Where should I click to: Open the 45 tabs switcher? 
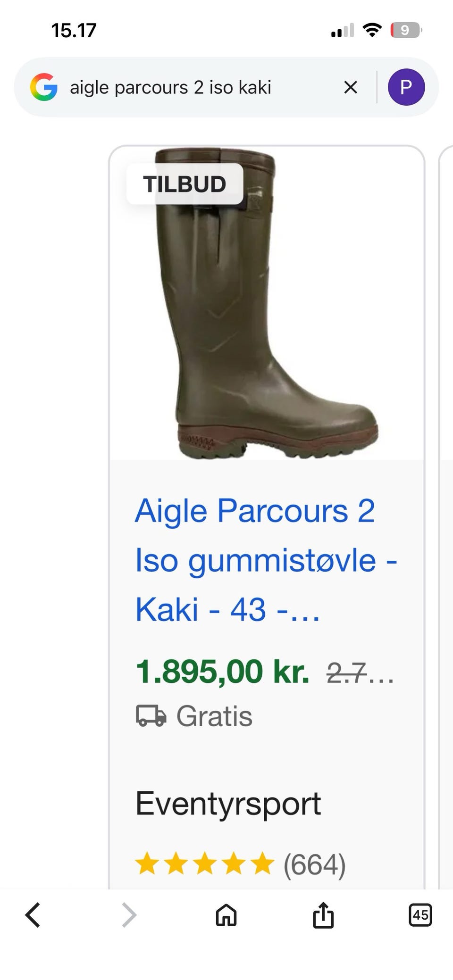pos(420,915)
